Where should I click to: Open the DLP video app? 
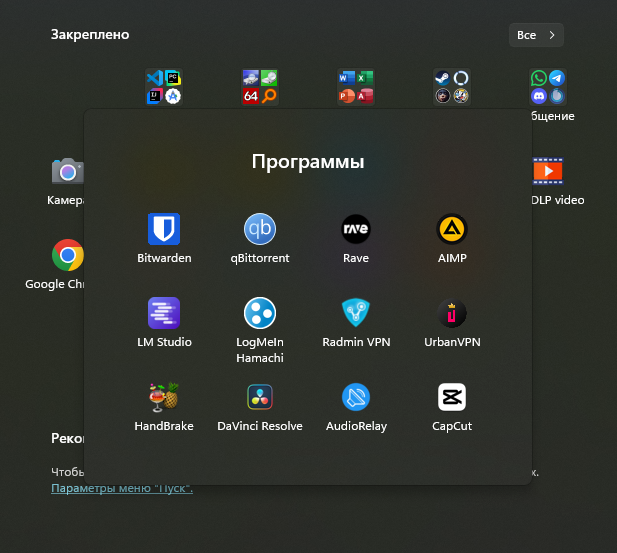click(556, 181)
